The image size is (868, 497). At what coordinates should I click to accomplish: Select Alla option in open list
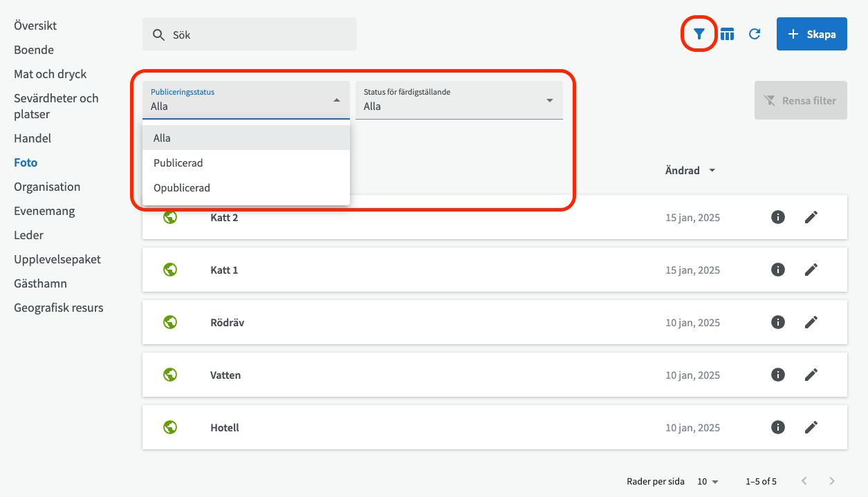pos(162,138)
